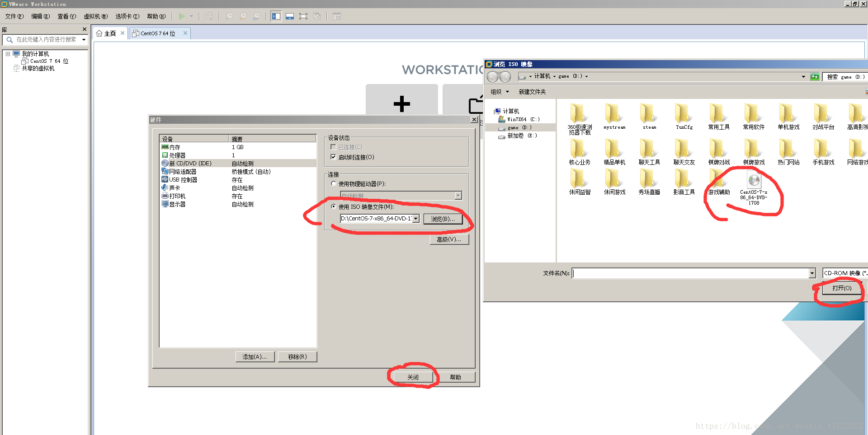The image size is (868, 435).
Task: Select 内存 in the hardware device list
Action: (238, 147)
